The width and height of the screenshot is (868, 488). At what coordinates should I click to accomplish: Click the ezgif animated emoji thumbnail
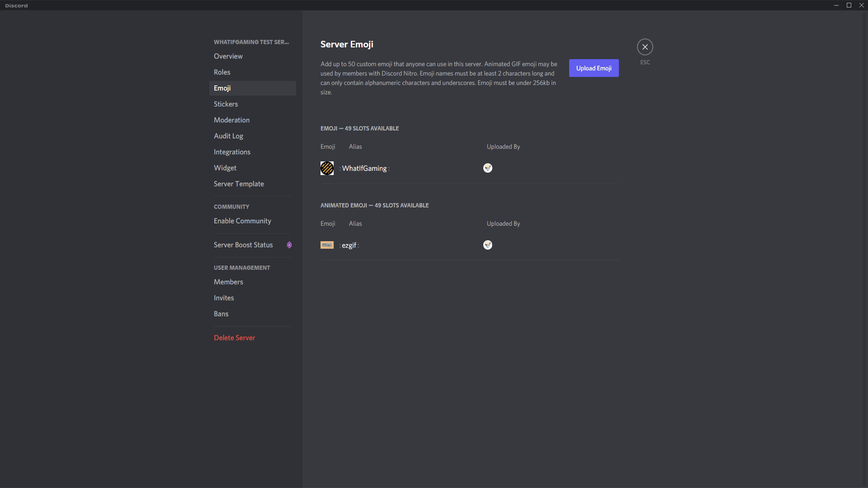[x=327, y=245]
